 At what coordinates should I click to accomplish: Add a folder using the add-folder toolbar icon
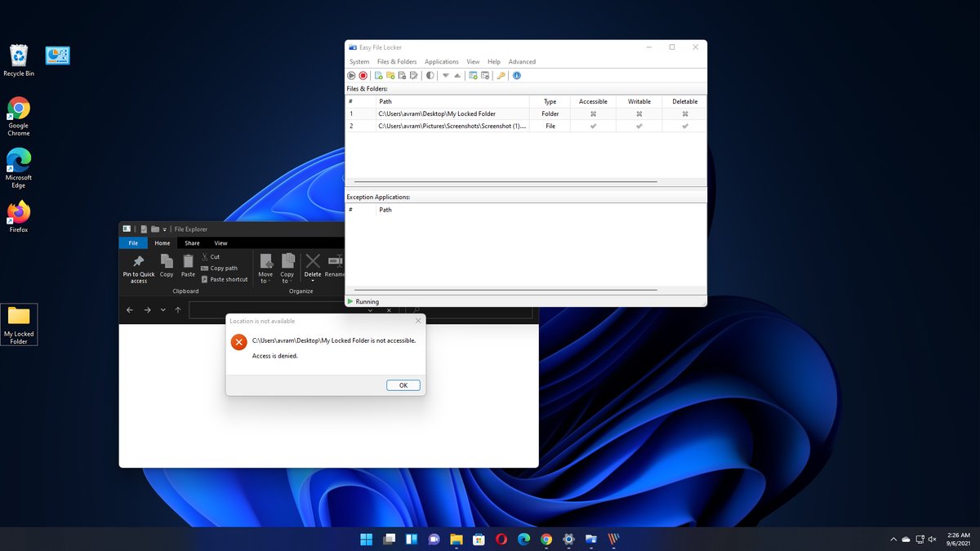coord(390,75)
